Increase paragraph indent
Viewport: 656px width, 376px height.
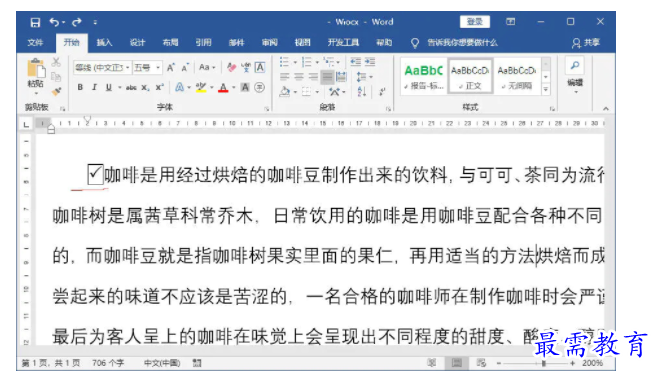pyautogui.click(x=370, y=62)
